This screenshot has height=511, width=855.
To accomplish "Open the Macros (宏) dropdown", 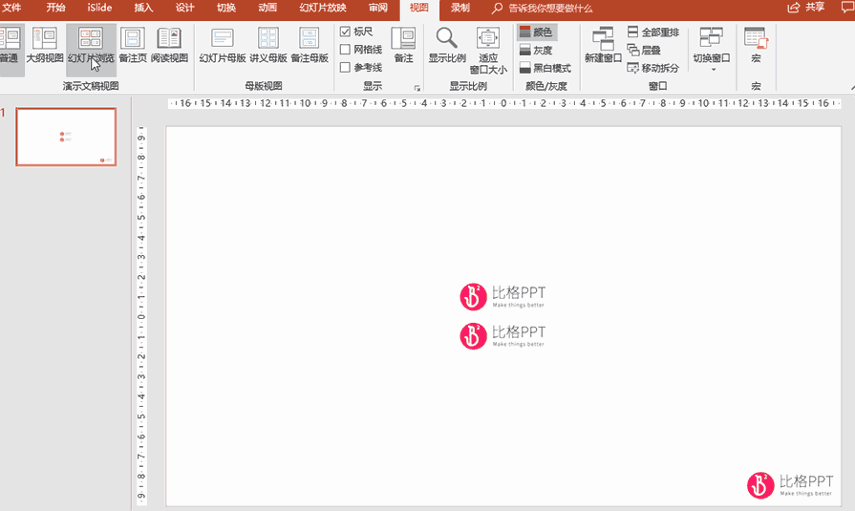I will coord(756,46).
